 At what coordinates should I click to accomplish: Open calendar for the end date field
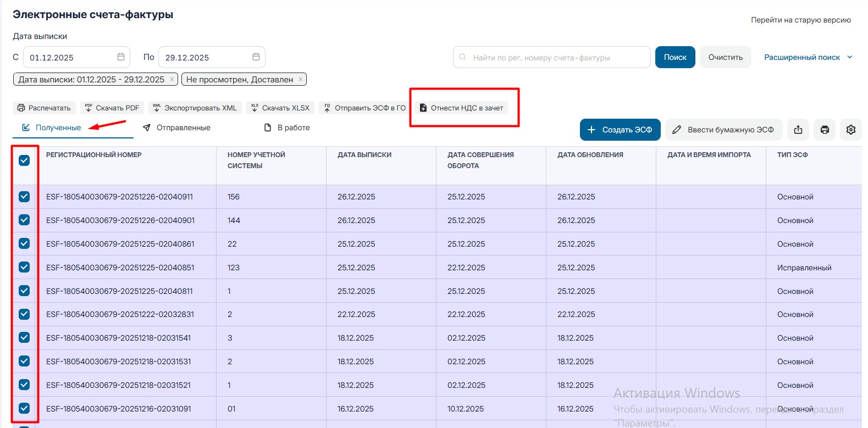[x=256, y=57]
